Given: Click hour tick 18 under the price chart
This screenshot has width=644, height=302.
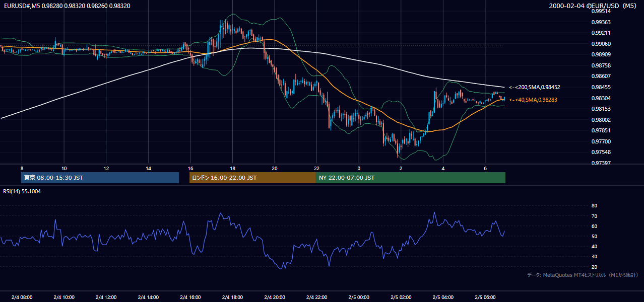Looking at the screenshot, I should [x=232, y=168].
